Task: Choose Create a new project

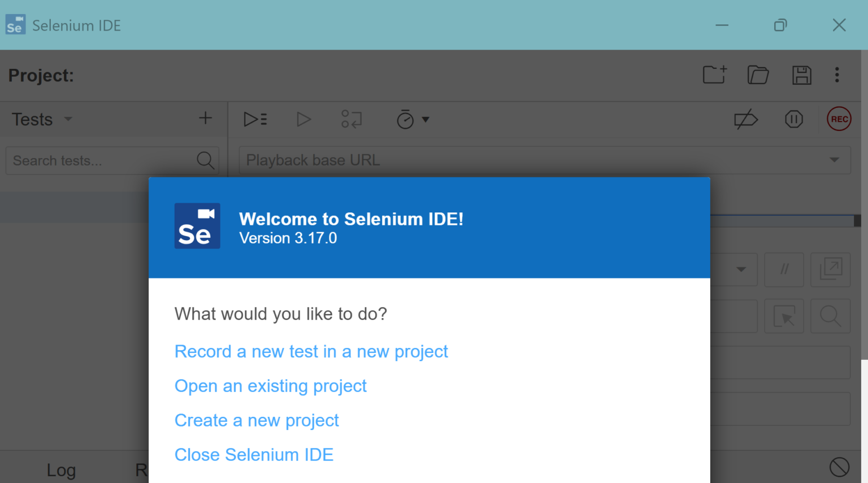Action: [257, 420]
